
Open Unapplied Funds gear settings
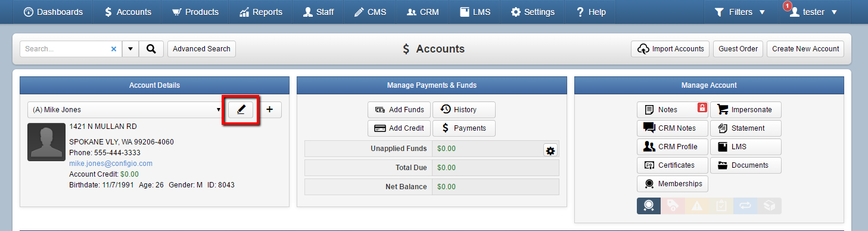(x=550, y=151)
